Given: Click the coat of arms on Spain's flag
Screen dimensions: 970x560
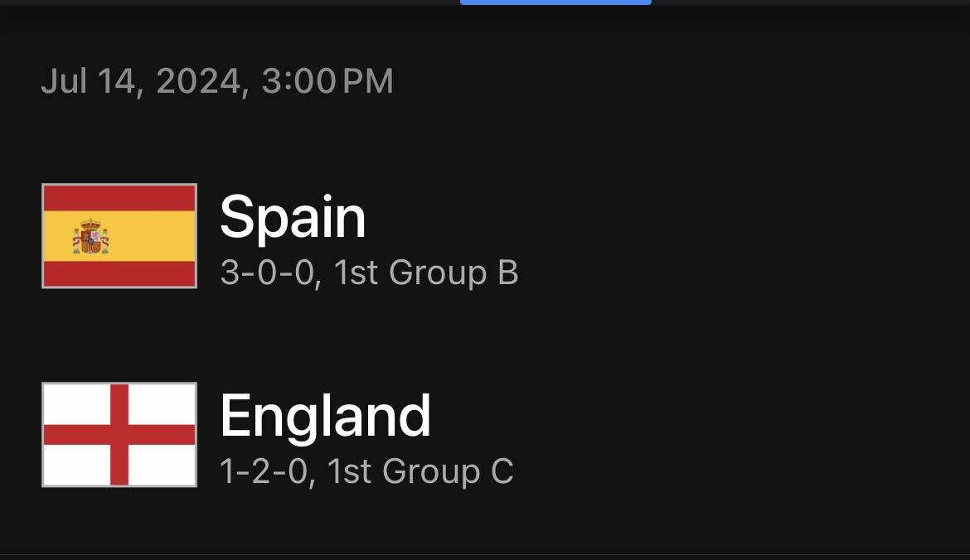Looking at the screenshot, I should pos(91,236).
